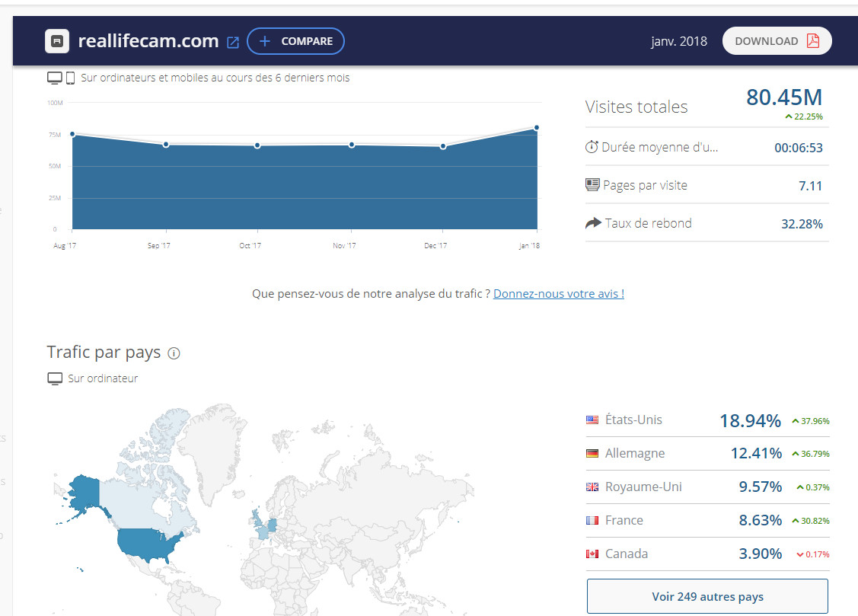The height and width of the screenshot is (616, 858).
Task: Open the external link icon beside reallifecam.com
Action: point(233,42)
